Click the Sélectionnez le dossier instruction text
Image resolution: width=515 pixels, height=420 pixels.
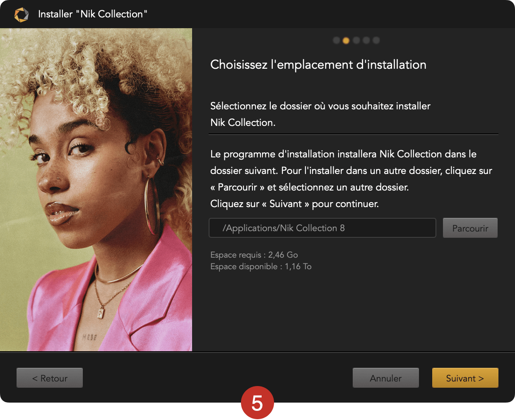click(320, 114)
